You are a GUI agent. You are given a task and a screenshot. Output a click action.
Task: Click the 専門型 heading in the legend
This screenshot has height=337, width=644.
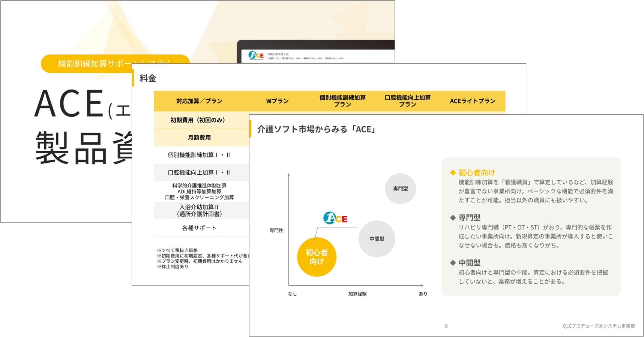coord(469,218)
